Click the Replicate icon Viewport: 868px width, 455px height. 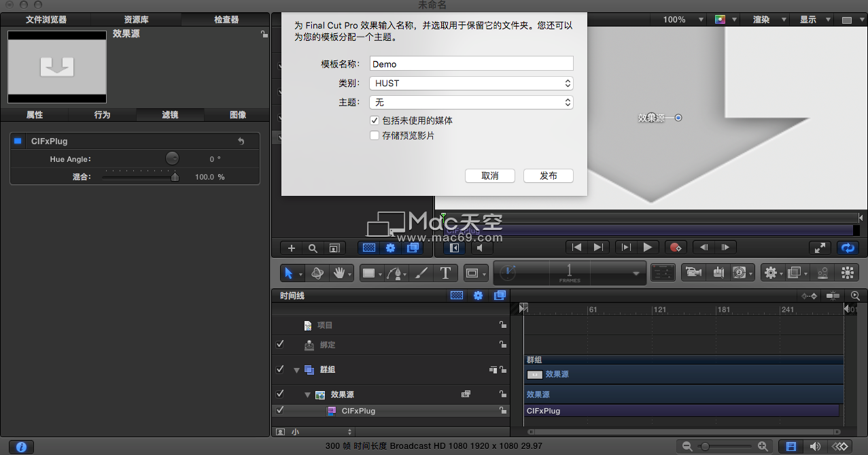pos(847,273)
